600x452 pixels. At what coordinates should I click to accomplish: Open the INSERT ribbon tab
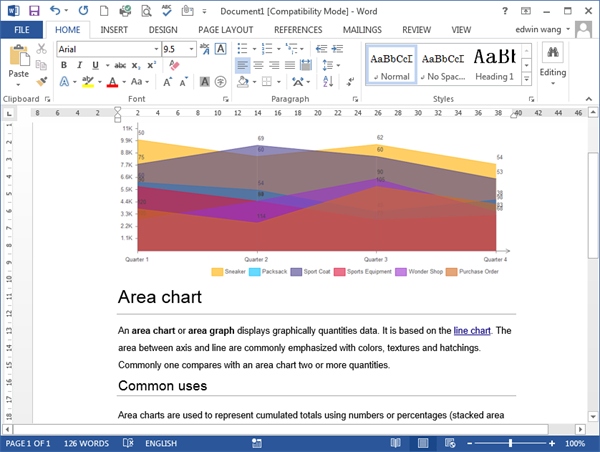pyautogui.click(x=114, y=30)
